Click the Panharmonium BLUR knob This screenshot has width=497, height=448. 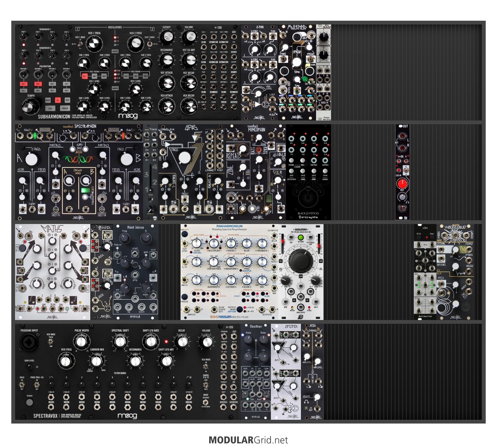pyautogui.click(x=246, y=244)
